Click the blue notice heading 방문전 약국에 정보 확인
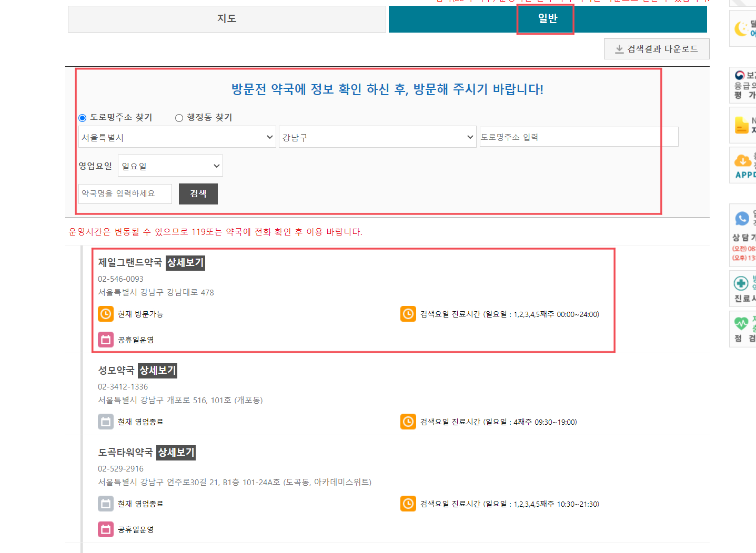The image size is (756, 553). (x=387, y=89)
